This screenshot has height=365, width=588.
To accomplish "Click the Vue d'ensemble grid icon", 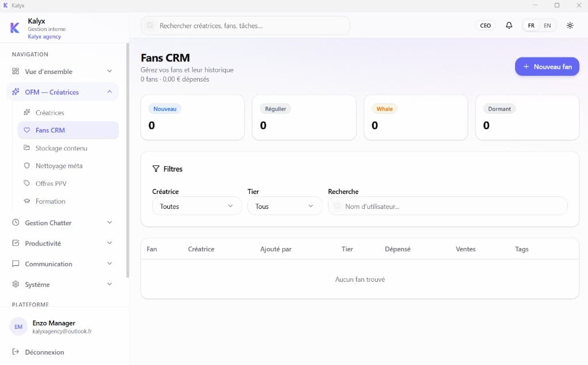I will click(x=16, y=71).
